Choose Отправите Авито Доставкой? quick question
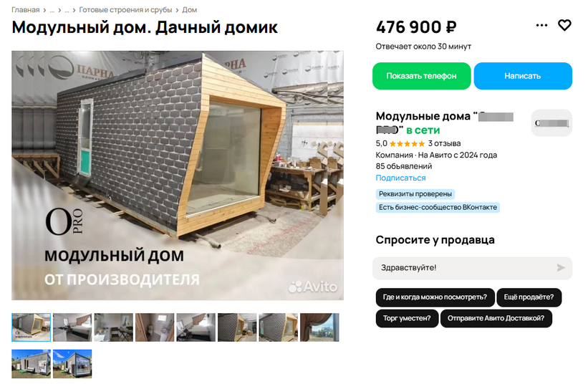Image resolution: width=588 pixels, height=384 pixels. (496, 318)
